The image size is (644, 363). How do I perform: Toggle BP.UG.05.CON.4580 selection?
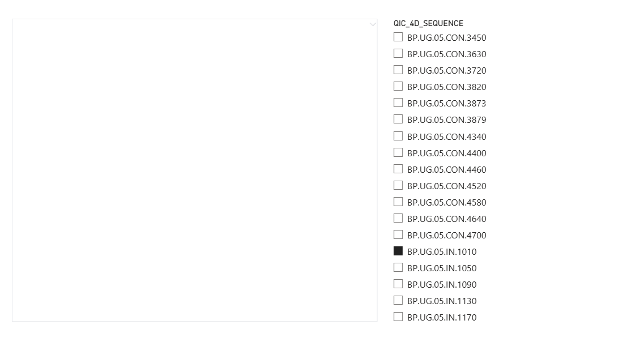[x=398, y=202]
